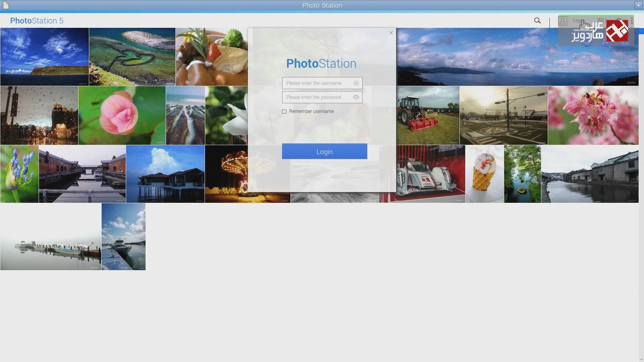Open the railway station crossing photo
The width and height of the screenshot is (644, 362).
503,115
